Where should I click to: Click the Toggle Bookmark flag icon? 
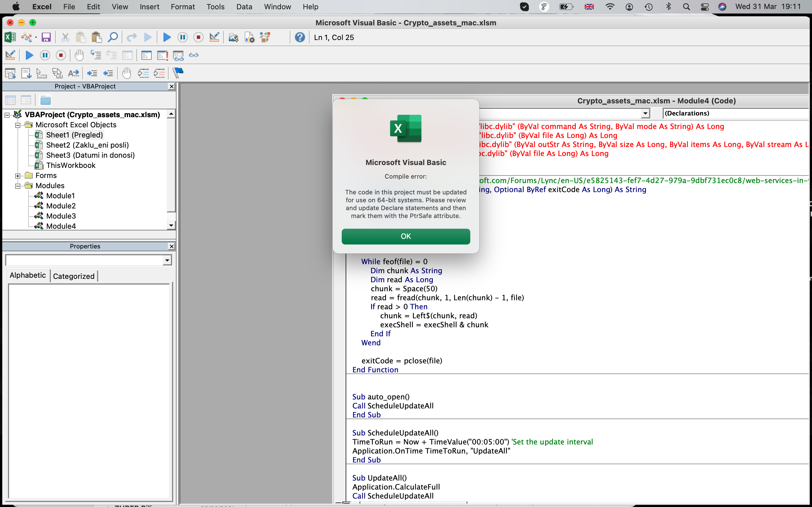(x=178, y=73)
